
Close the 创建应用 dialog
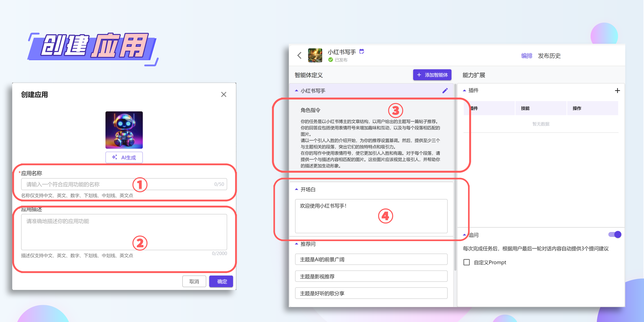(223, 94)
